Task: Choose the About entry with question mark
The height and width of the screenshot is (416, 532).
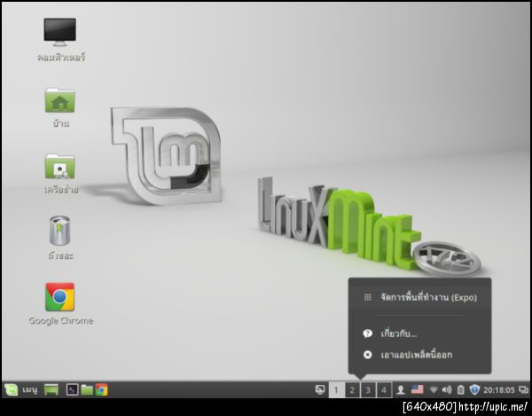Action: point(420,334)
